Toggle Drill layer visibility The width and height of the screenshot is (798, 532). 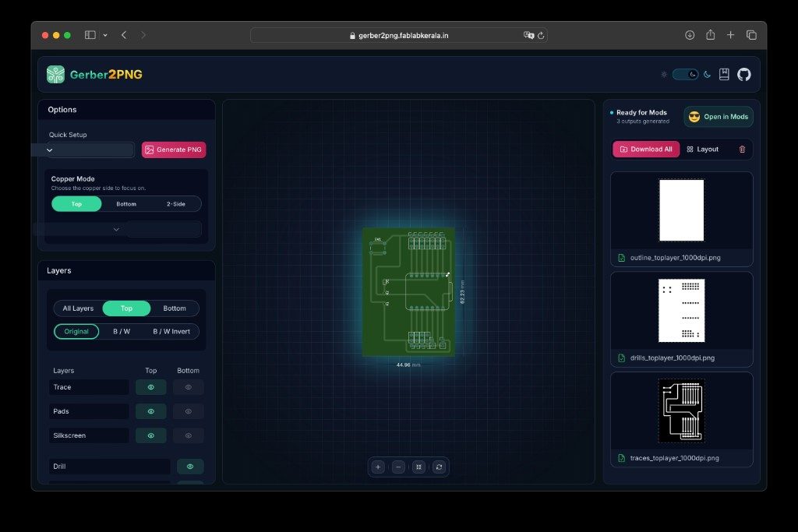coord(190,467)
